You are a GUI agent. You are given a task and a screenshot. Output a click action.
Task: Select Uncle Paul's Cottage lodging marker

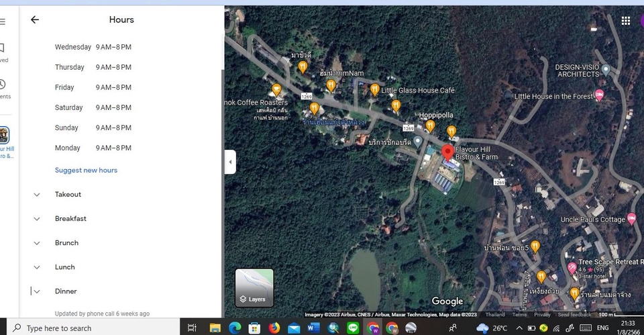[x=632, y=219]
